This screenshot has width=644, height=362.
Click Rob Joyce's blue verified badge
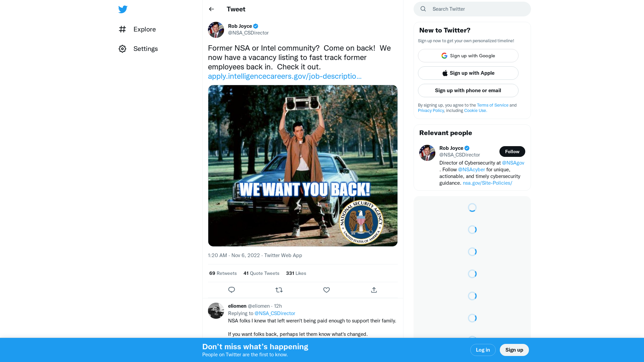coord(256,26)
